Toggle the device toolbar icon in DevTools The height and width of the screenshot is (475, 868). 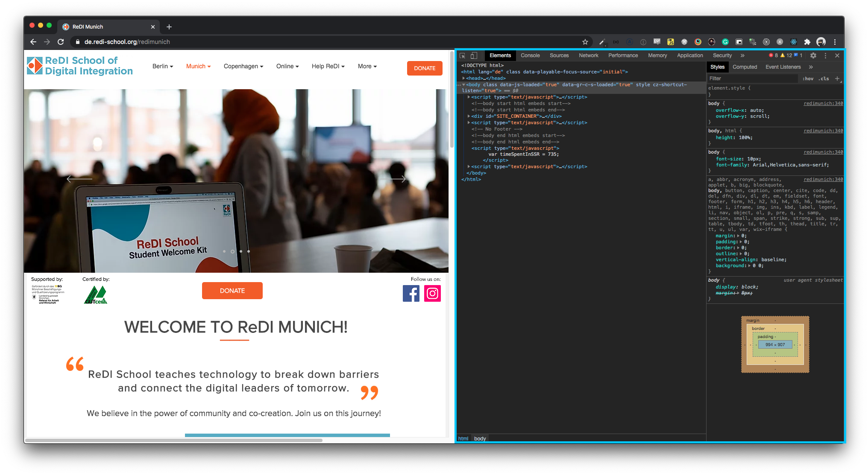coord(474,55)
